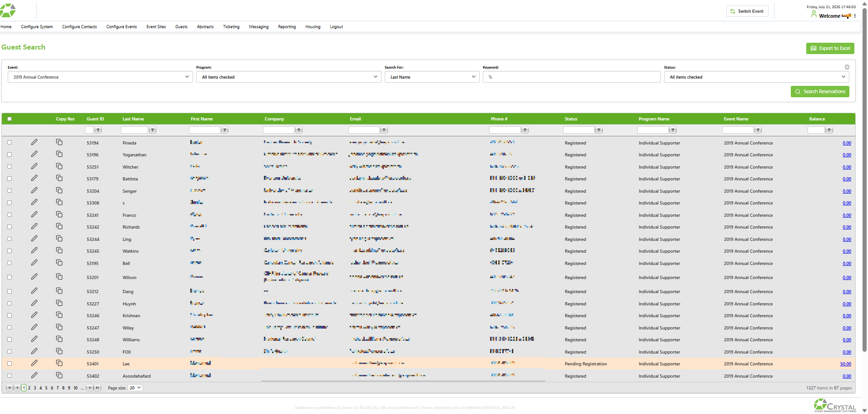Expand the Status filter dropdown
The image size is (868, 414).
point(756,77)
